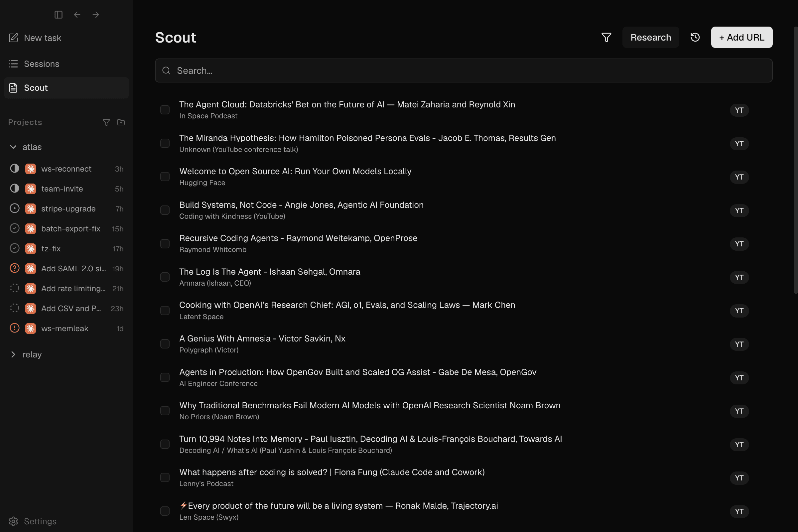Tick the Build Systems, Not Code checkbox
Screen dimensions: 798x532
click(165, 210)
